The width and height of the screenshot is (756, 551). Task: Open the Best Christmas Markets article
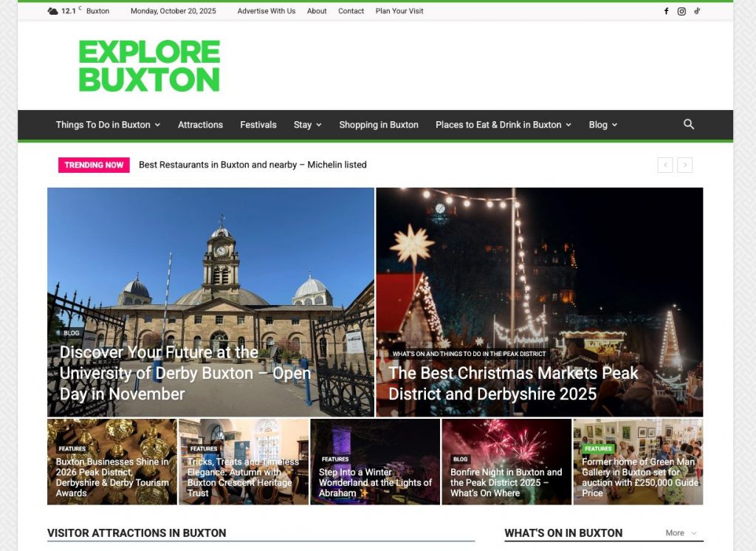[x=513, y=383]
